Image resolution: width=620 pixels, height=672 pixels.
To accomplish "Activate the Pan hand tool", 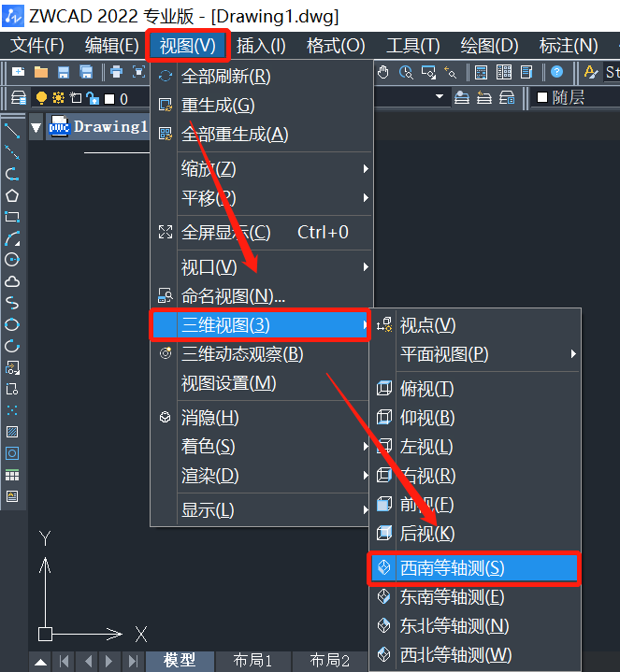I will (x=383, y=72).
